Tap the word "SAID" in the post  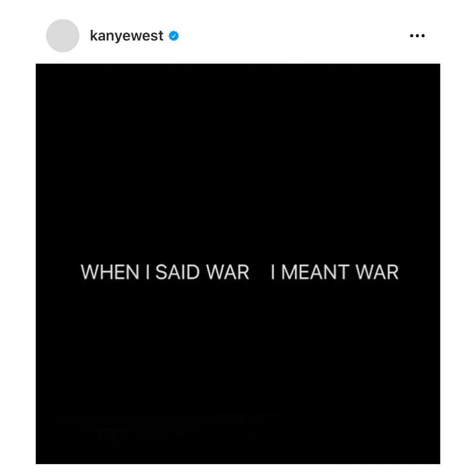click(177, 272)
